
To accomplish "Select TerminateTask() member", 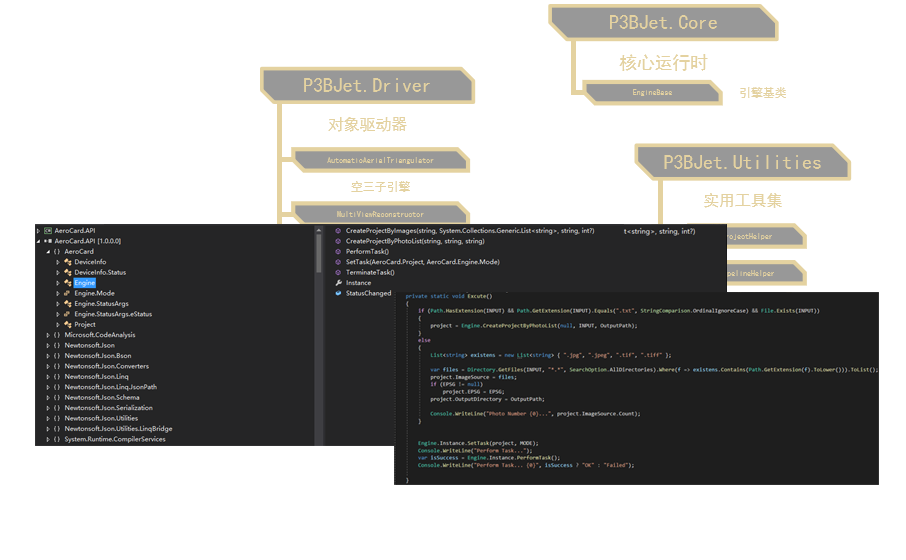I will (x=370, y=272).
